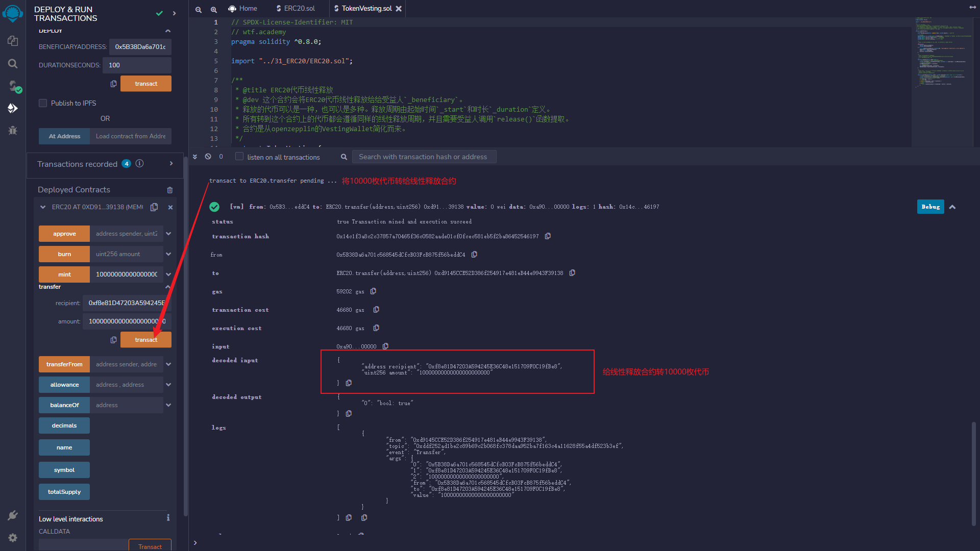Open the Search in files sidebar icon
This screenshot has width=980, height=551.
pyautogui.click(x=13, y=63)
